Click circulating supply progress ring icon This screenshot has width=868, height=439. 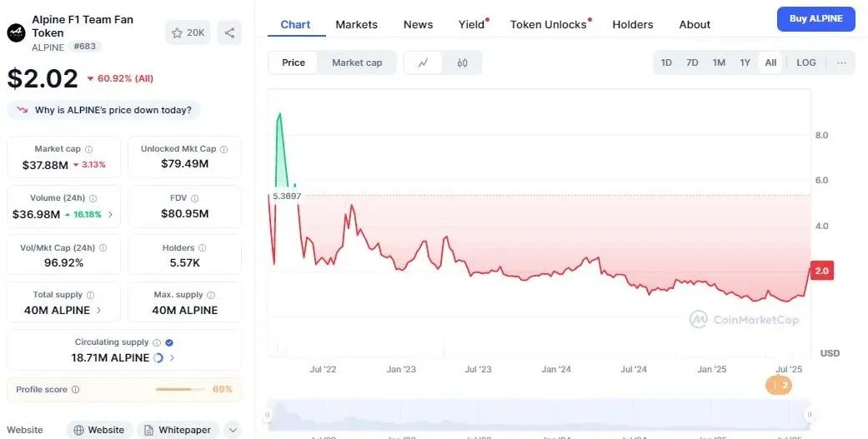158,357
